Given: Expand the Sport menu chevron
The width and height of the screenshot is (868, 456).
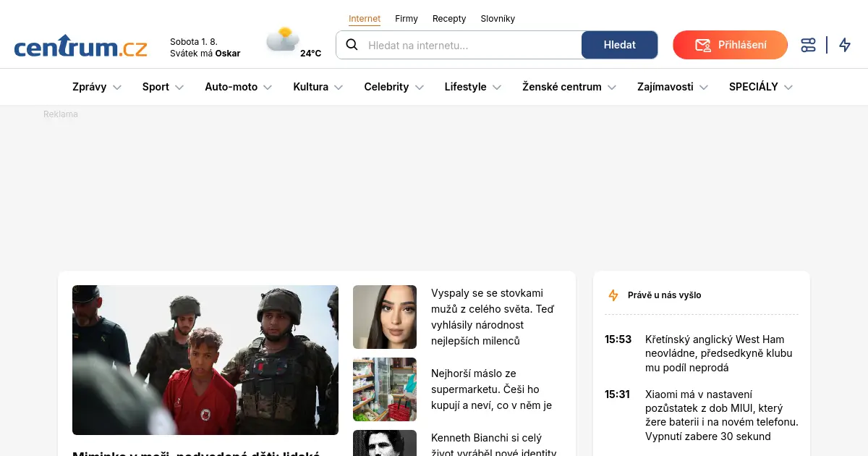Looking at the screenshot, I should tap(179, 87).
